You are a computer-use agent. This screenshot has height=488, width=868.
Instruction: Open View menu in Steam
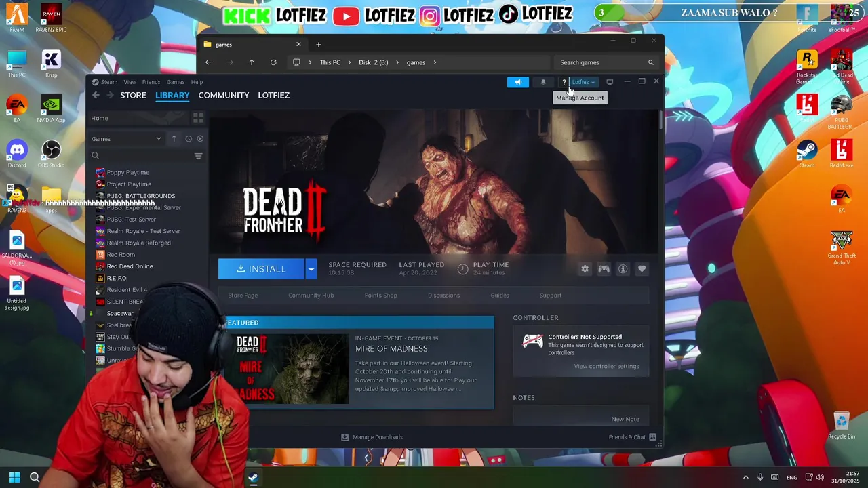(x=130, y=82)
